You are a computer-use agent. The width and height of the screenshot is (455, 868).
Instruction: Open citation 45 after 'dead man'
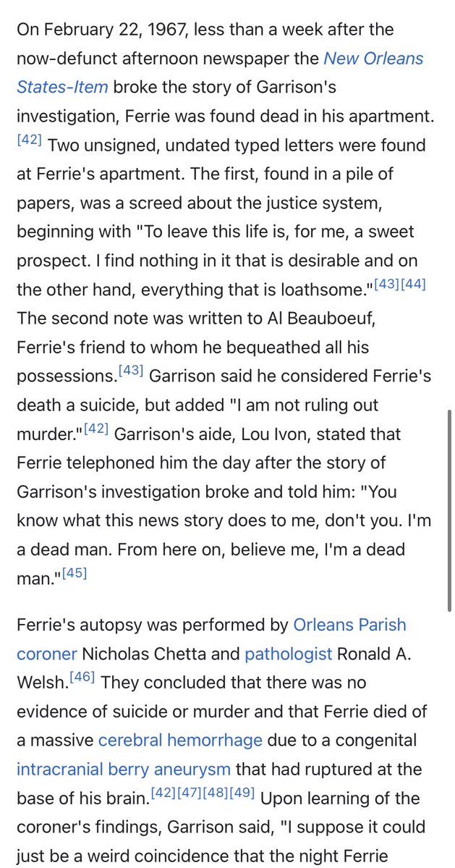pyautogui.click(x=74, y=575)
